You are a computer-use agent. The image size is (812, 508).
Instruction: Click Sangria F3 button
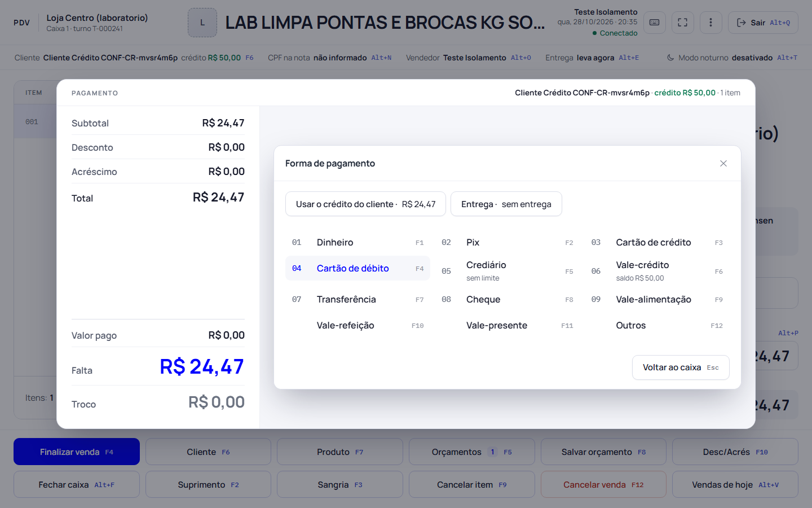(x=340, y=484)
